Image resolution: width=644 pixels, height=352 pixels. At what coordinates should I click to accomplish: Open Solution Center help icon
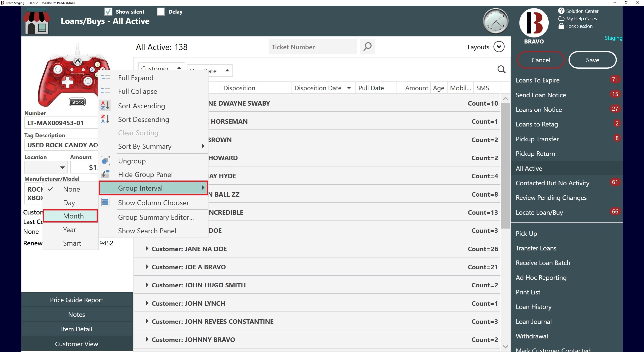(x=561, y=11)
